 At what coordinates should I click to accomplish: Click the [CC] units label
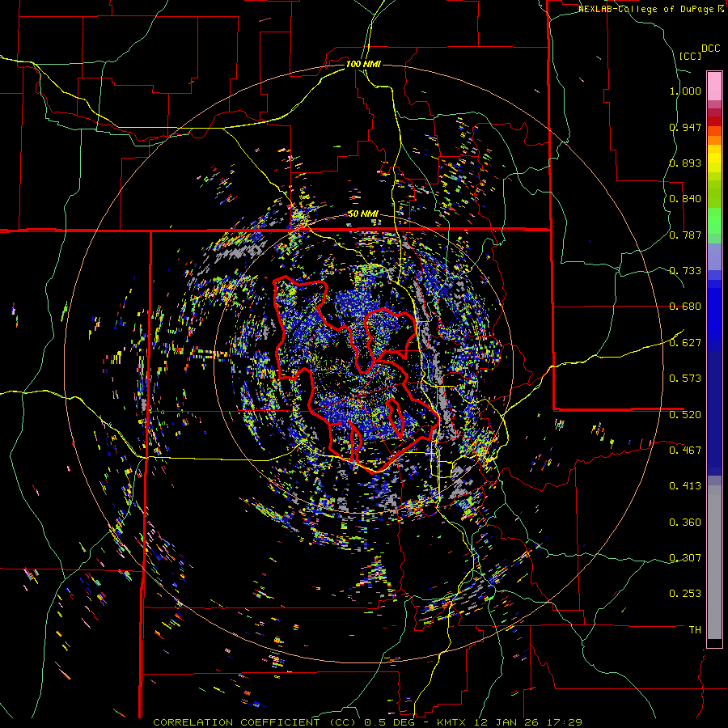pyautogui.click(x=690, y=56)
